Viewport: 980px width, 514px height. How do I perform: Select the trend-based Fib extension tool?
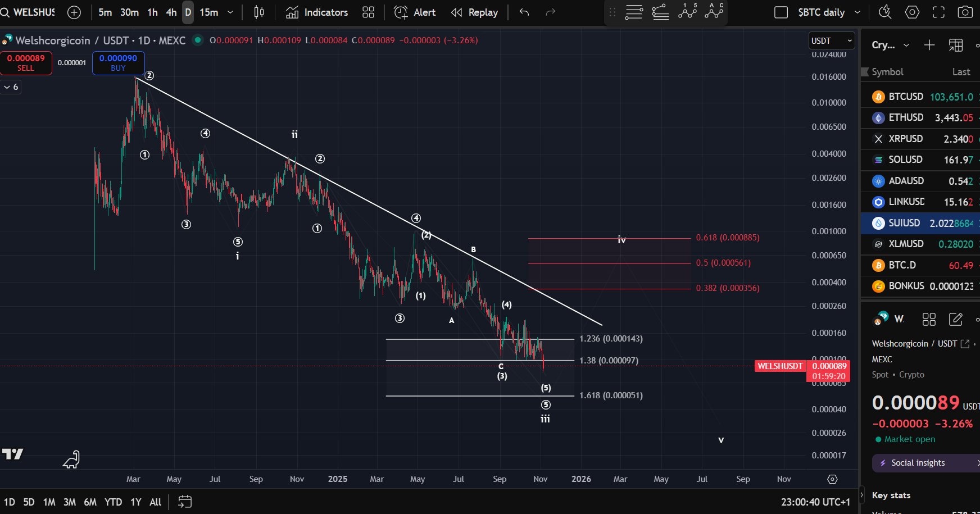660,12
